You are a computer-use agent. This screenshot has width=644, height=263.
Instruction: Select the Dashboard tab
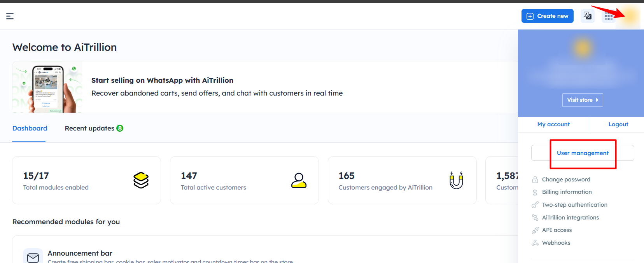tap(30, 128)
